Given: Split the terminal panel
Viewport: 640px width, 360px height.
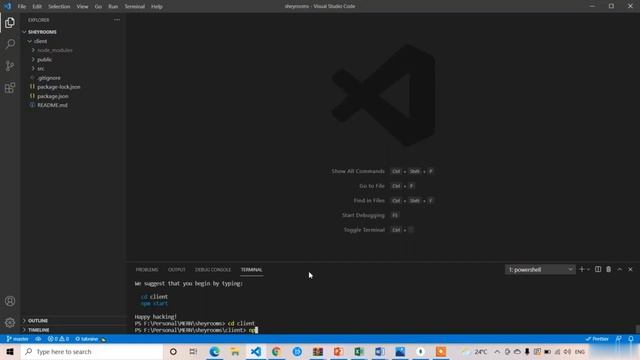Looking at the screenshot, I should pyautogui.click(x=598, y=269).
